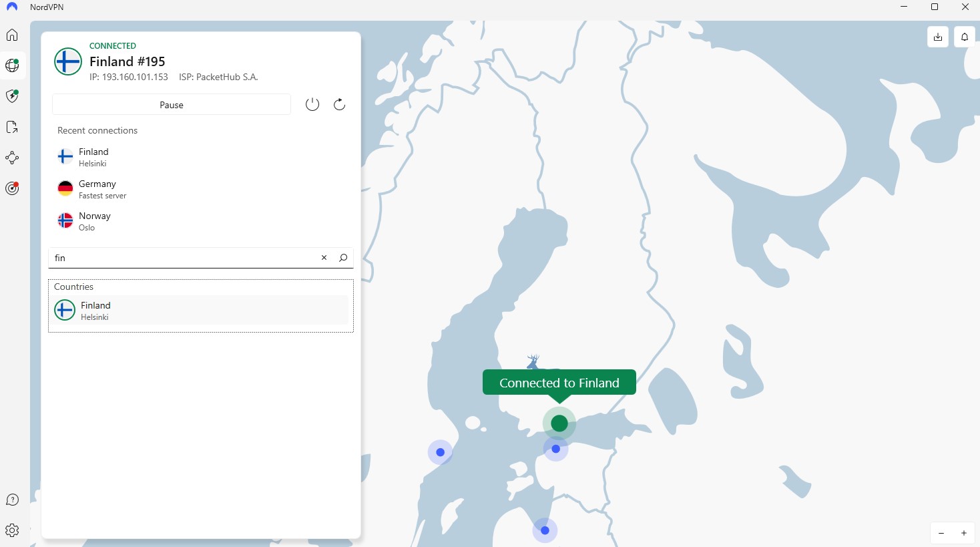Click the Connected to Finland tooltip

click(x=559, y=383)
